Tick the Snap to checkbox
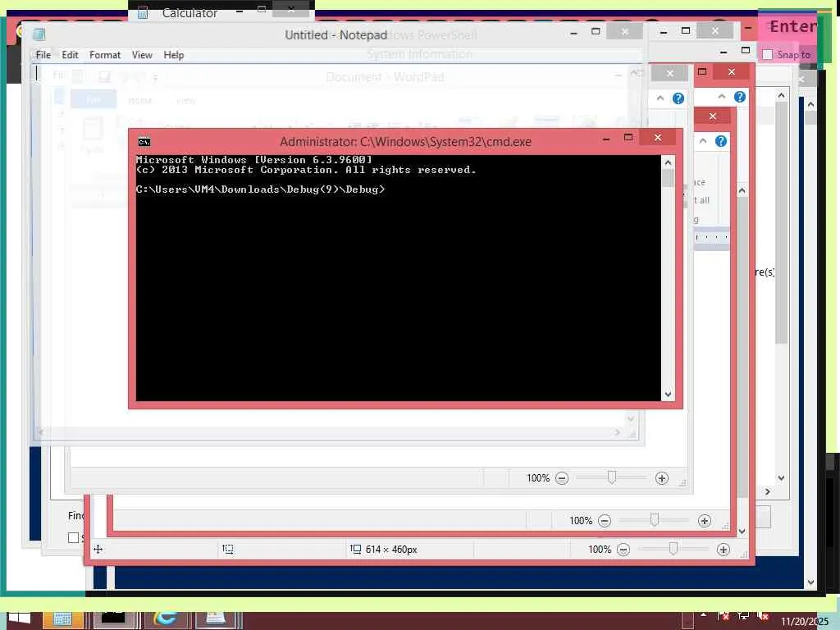Viewport: 840px width, 630px height. (767, 55)
